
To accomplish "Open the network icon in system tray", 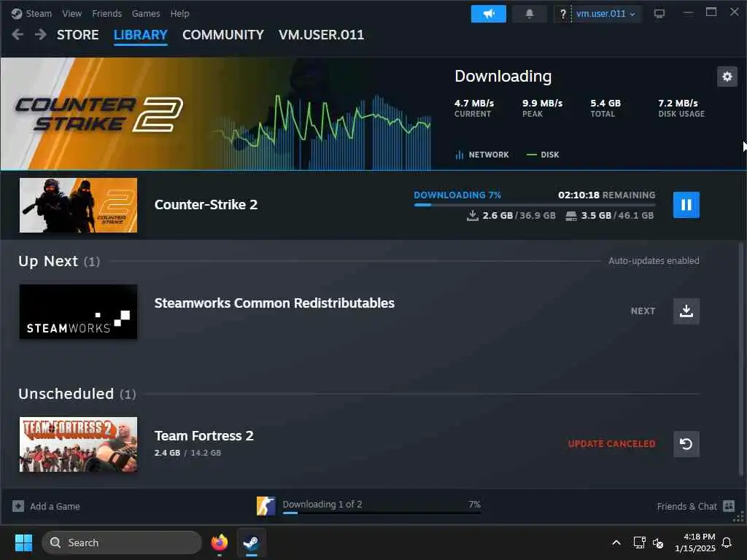I will [639, 542].
